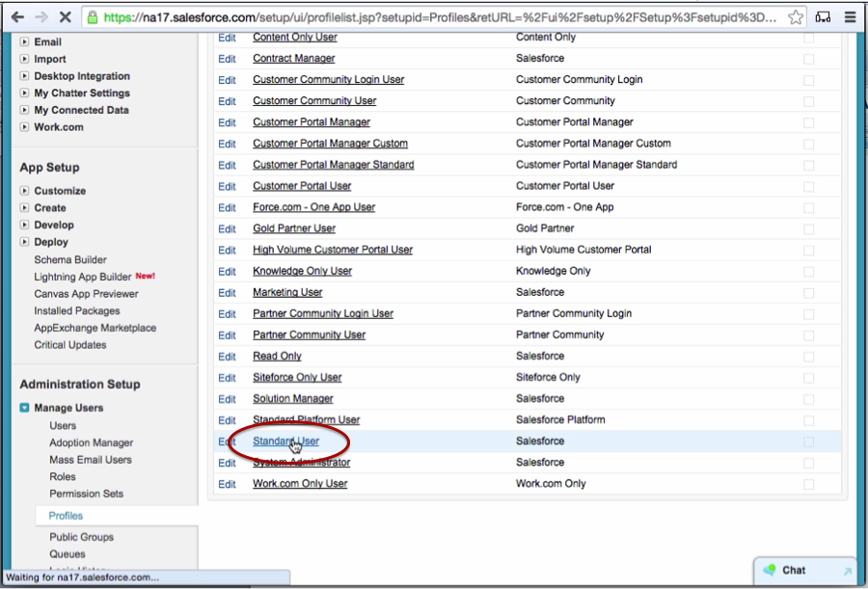Viewport: 868px width, 589px height.
Task: Open Permission Sets
Action: (87, 494)
